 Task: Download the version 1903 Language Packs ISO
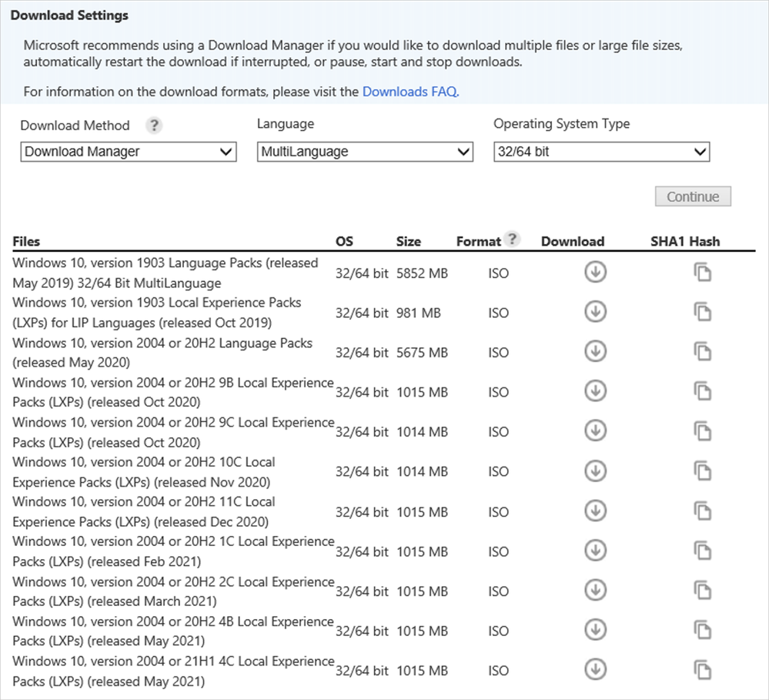click(595, 272)
